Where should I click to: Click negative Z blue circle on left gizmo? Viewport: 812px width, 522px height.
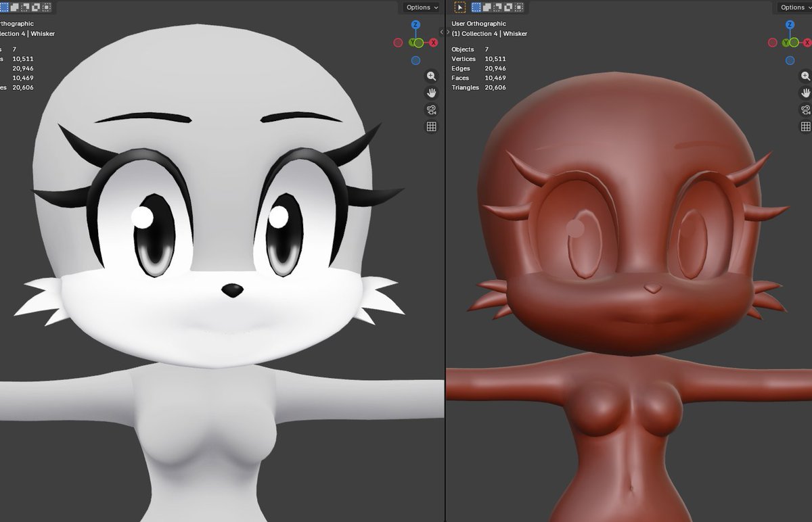coord(415,60)
